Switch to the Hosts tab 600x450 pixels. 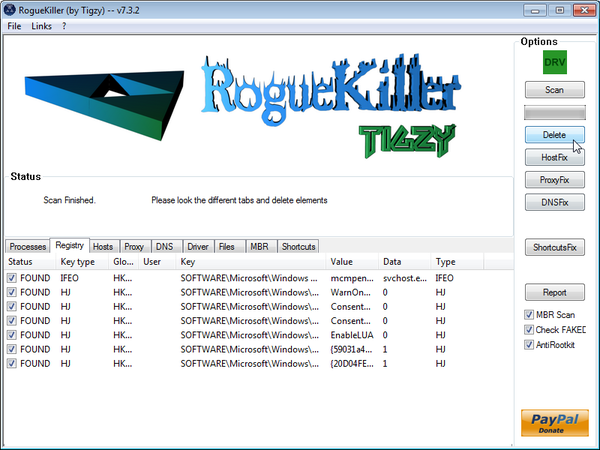(x=103, y=247)
